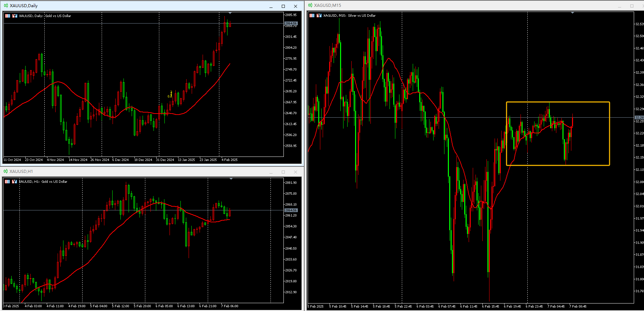This screenshot has width=644, height=311.
Task: Click the chart shift triangle on XAUUSD H1 chart
Action: 231,179
